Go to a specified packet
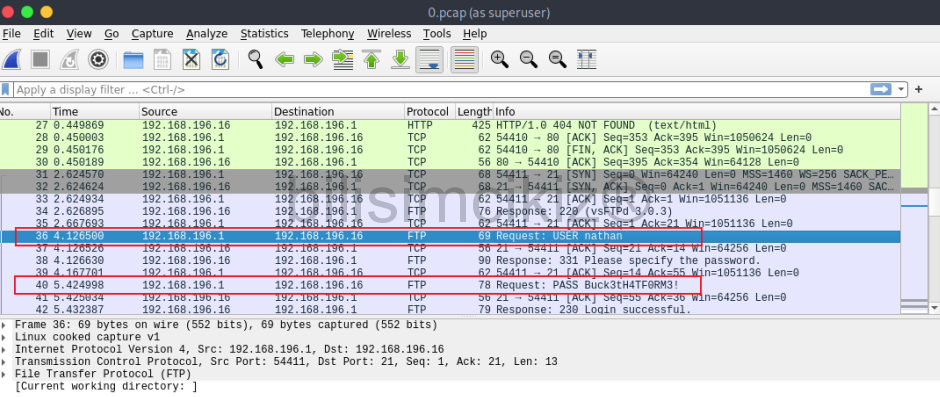 [343, 59]
